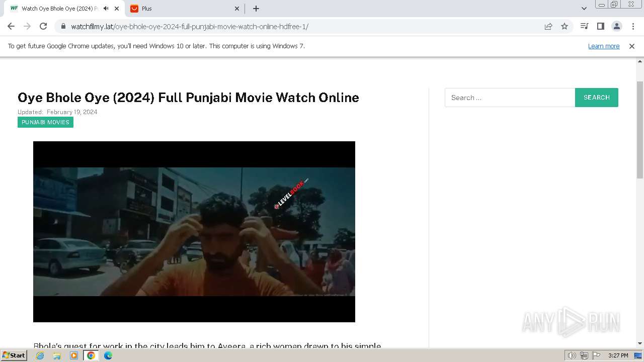Click the Oye Bhole Oye movie title heading
This screenshot has height=362, width=644.
click(x=188, y=98)
